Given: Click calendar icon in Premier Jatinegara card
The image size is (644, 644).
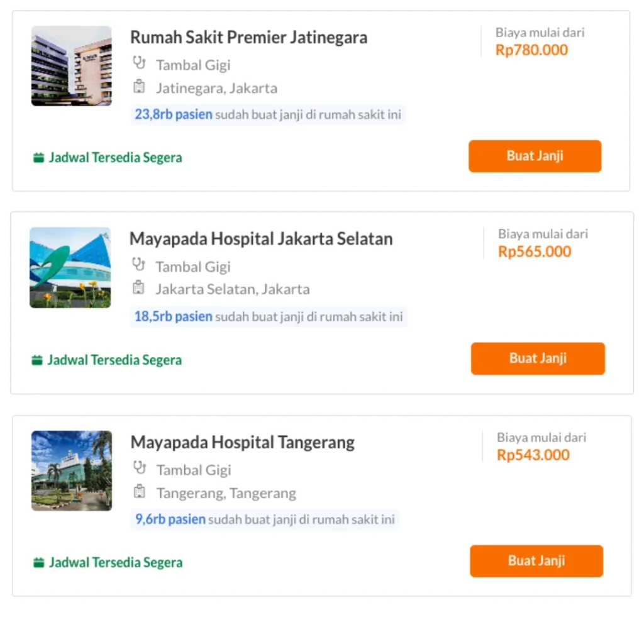Looking at the screenshot, I should point(38,158).
